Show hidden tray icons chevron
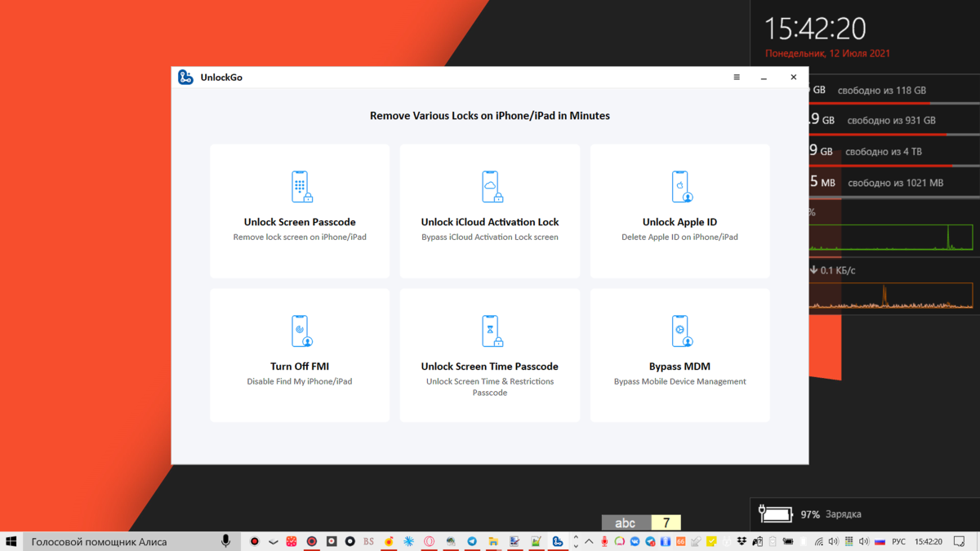Image resolution: width=980 pixels, height=551 pixels. 589,541
